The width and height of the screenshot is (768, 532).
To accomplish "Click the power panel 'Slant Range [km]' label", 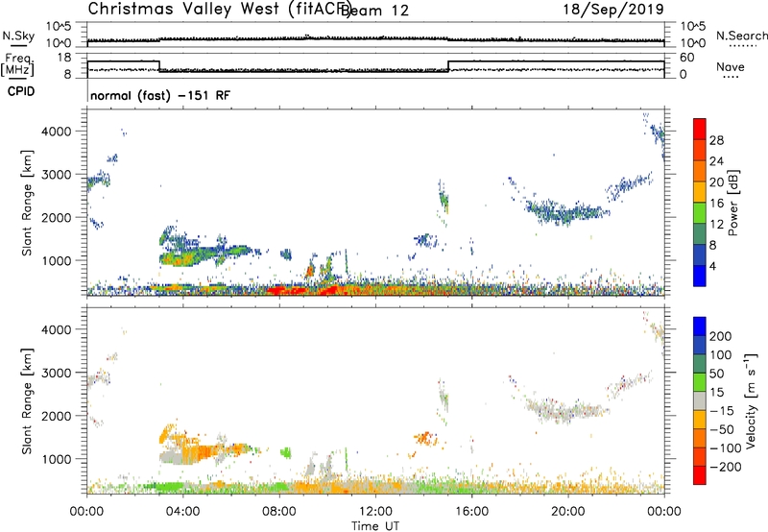I will click(x=27, y=203).
